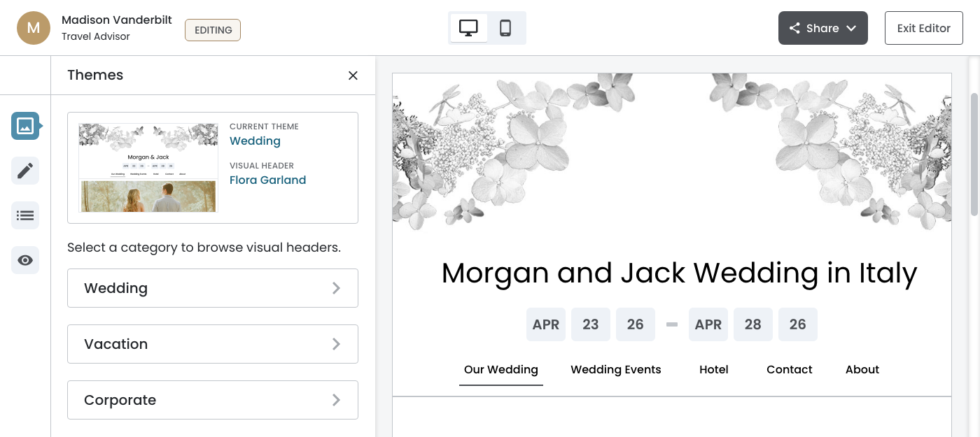Click the eye preview icon in sidebar
Screen dimensions: 980x437
[x=25, y=260]
